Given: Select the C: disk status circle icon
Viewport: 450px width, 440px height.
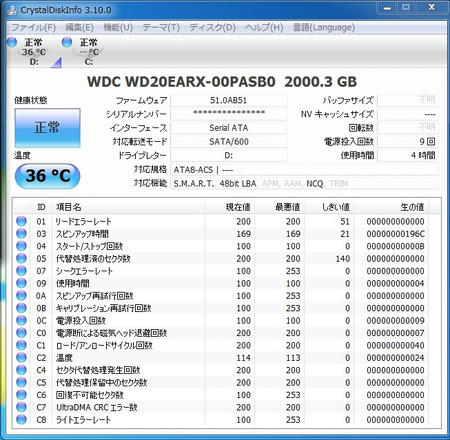Looking at the screenshot, I should point(67,42).
